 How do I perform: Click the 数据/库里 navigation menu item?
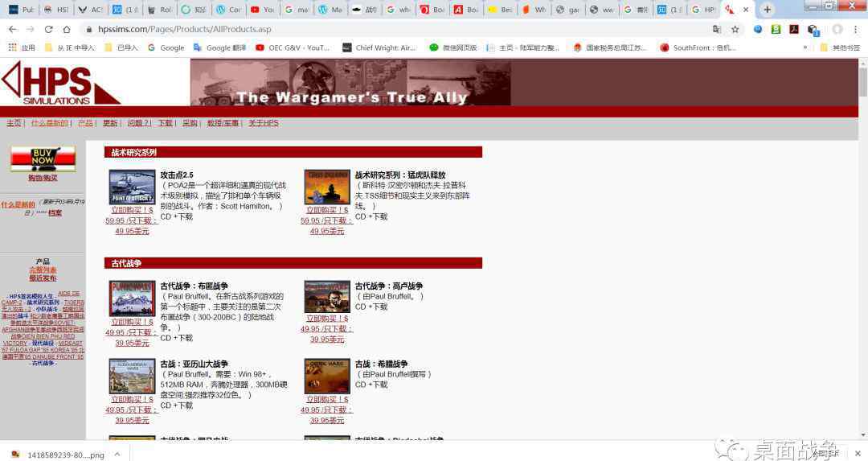click(223, 123)
